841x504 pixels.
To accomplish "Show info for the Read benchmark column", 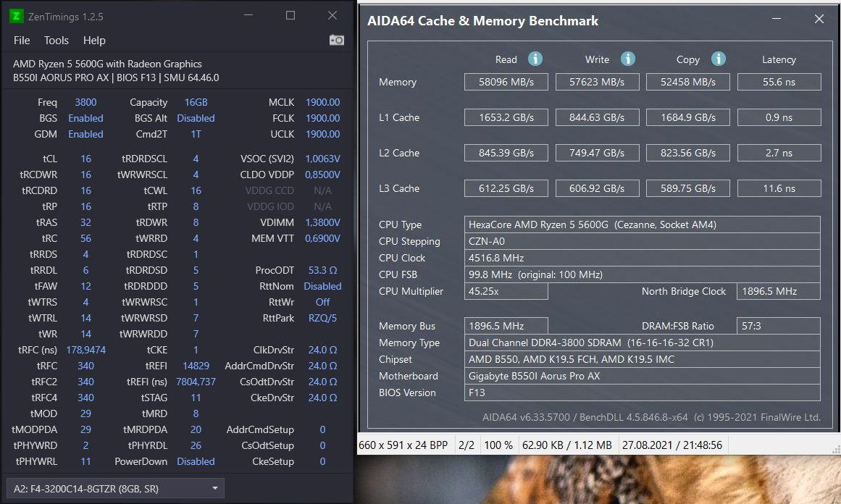I will pyautogui.click(x=535, y=59).
